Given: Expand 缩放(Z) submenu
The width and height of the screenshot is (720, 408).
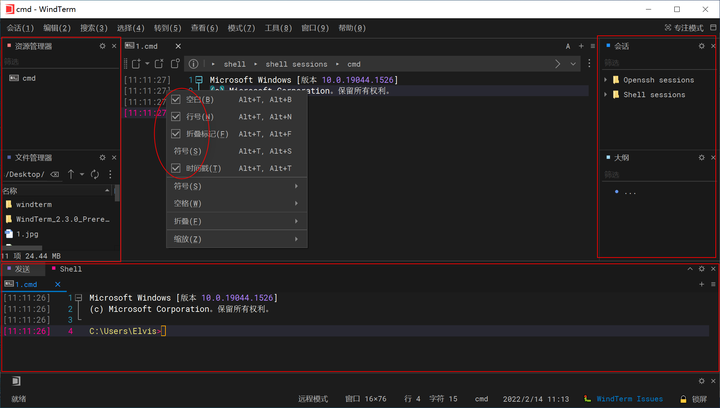Looking at the screenshot, I should (236, 239).
